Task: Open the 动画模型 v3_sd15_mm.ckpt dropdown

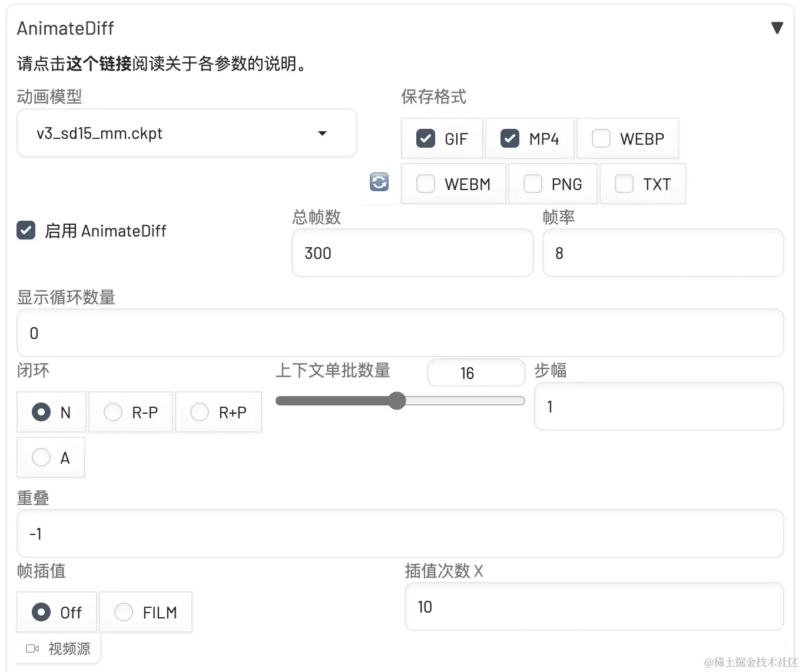Action: pos(187,133)
